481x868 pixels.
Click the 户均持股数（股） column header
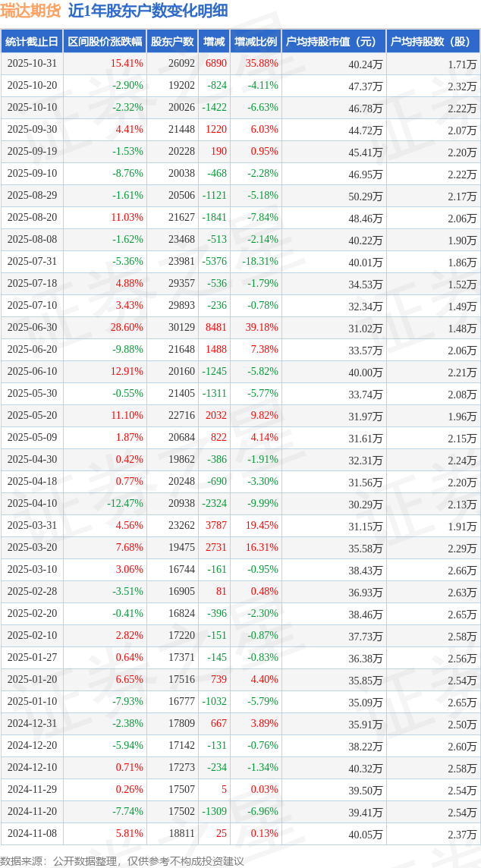pyautogui.click(x=433, y=42)
